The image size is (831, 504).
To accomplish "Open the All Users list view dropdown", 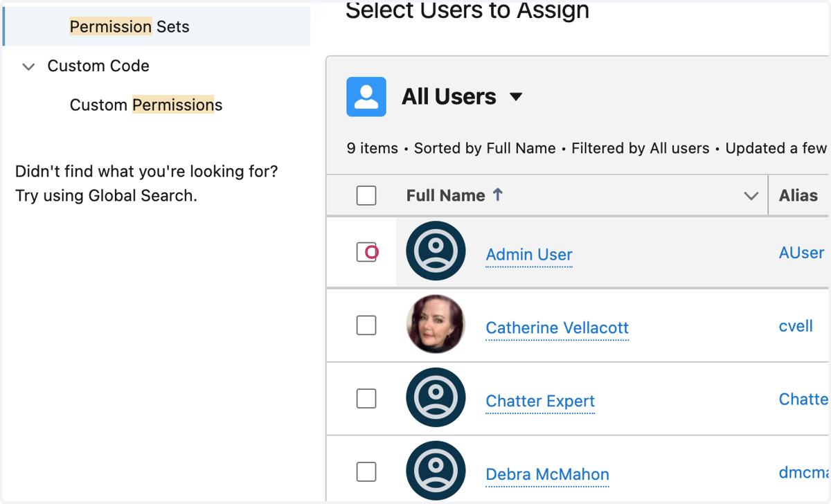I will pos(516,97).
